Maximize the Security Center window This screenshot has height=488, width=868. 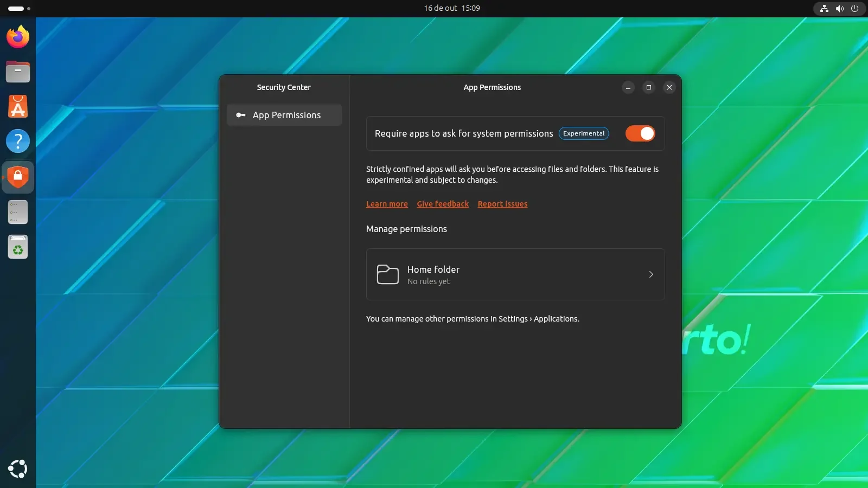coord(649,87)
